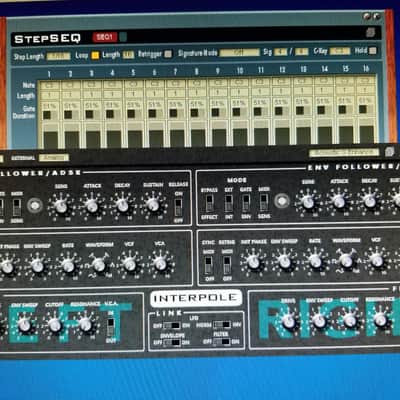Click the INTERPOLE logo button
The width and height of the screenshot is (400, 400).
[196, 298]
